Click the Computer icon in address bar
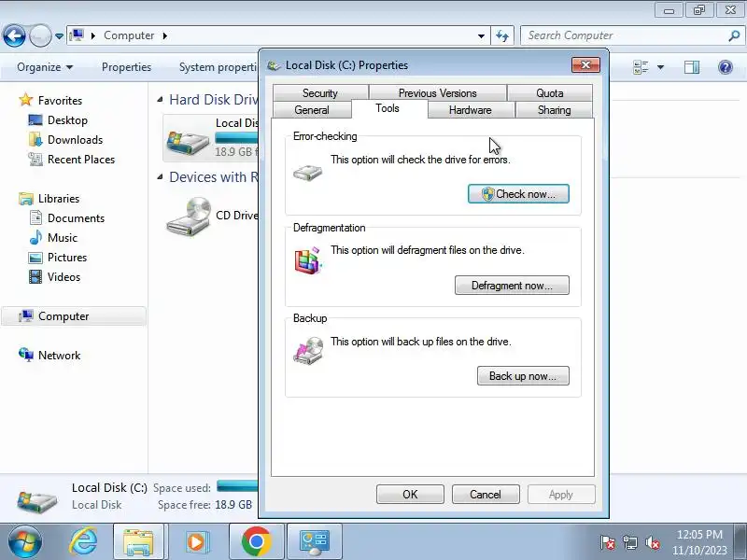The image size is (747, 560). tap(77, 35)
